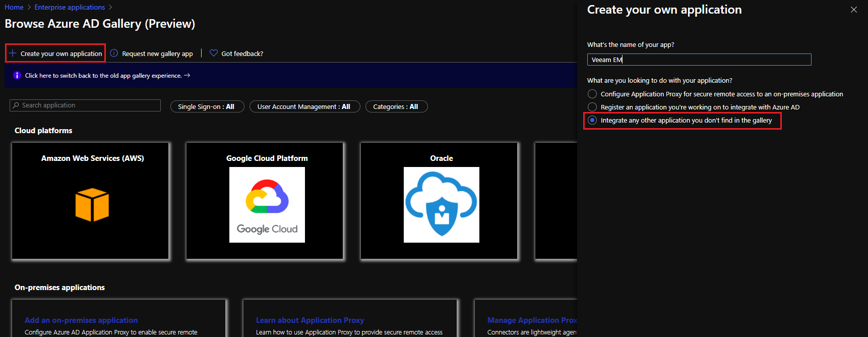Click the arrow after the old app gallery message

tap(187, 75)
